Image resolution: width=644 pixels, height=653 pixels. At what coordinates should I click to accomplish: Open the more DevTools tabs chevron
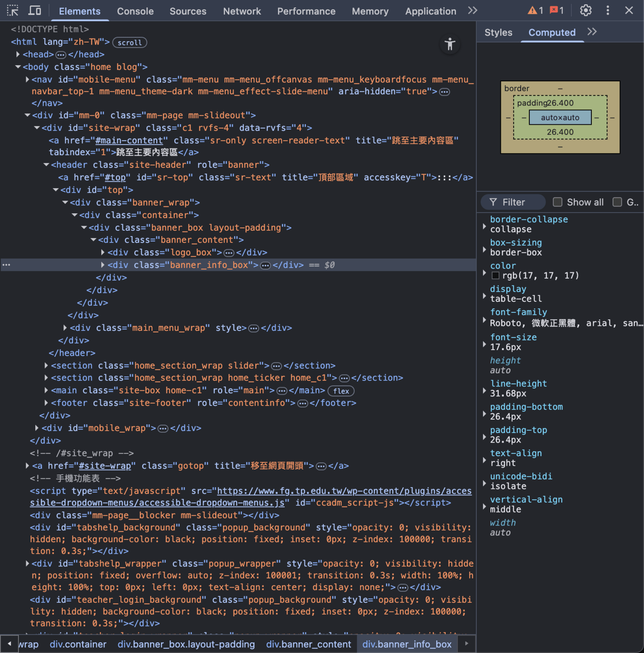(472, 11)
